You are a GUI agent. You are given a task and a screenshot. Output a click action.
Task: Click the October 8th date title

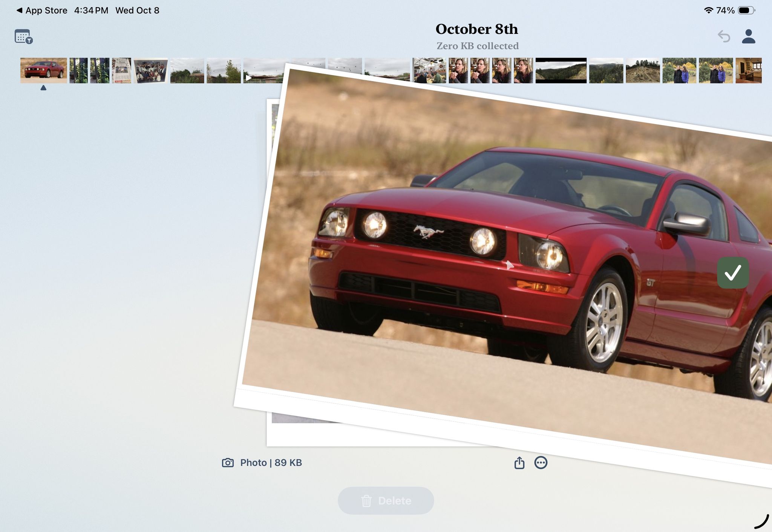click(x=476, y=29)
